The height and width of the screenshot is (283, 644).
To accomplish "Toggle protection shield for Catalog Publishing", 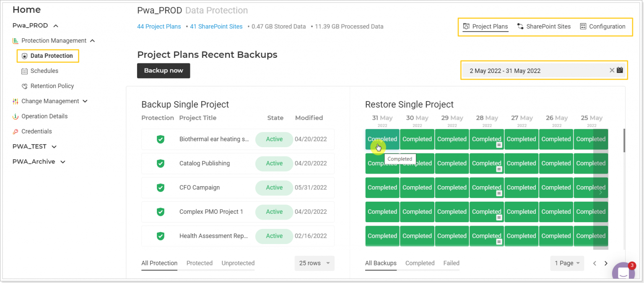I will click(x=160, y=163).
